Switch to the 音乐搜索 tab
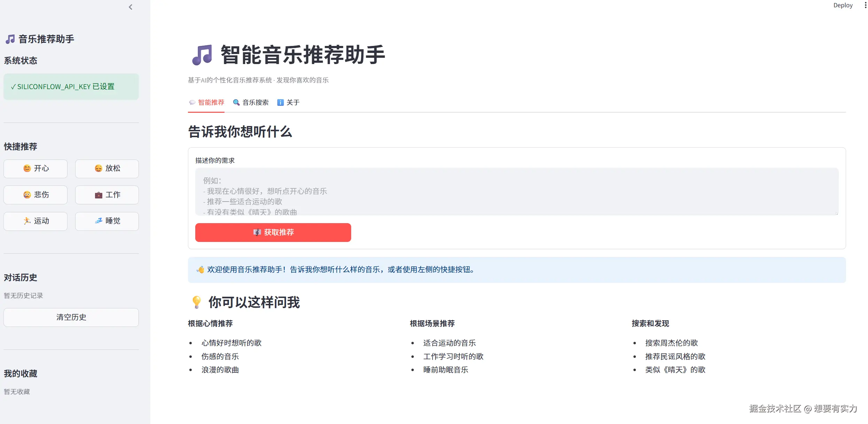 (255, 102)
